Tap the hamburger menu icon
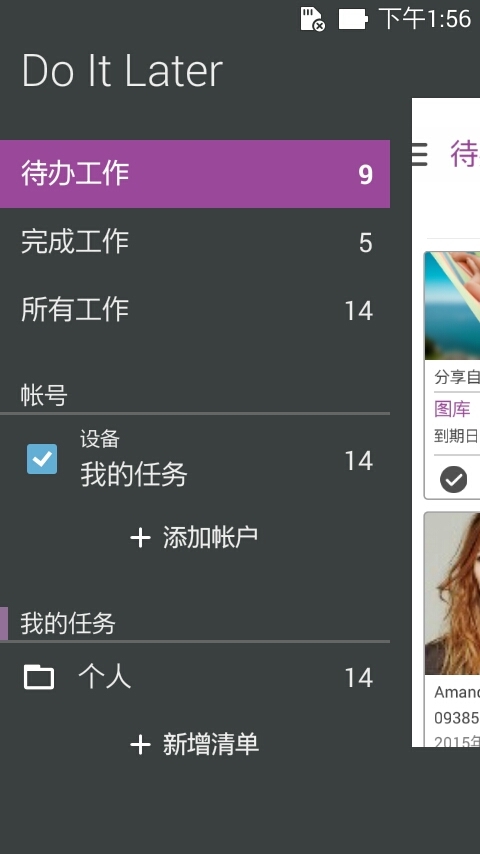Viewport: 480px width, 854px height. tap(420, 154)
